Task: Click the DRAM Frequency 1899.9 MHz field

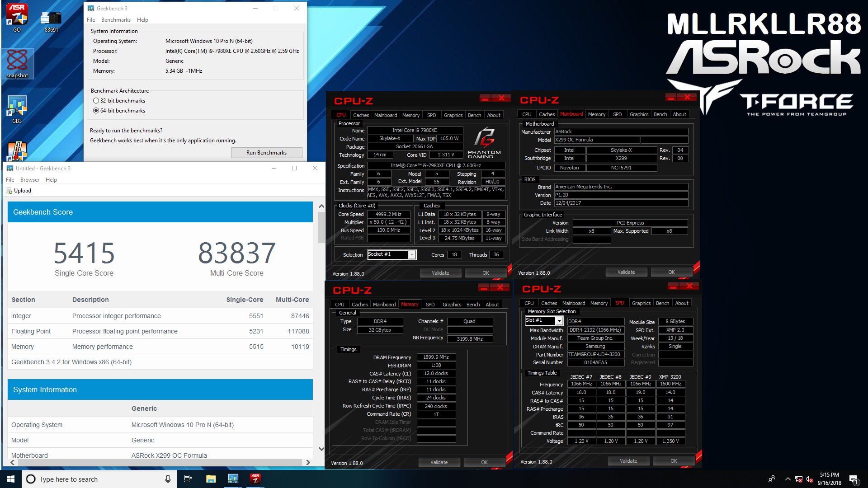Action: coord(436,357)
